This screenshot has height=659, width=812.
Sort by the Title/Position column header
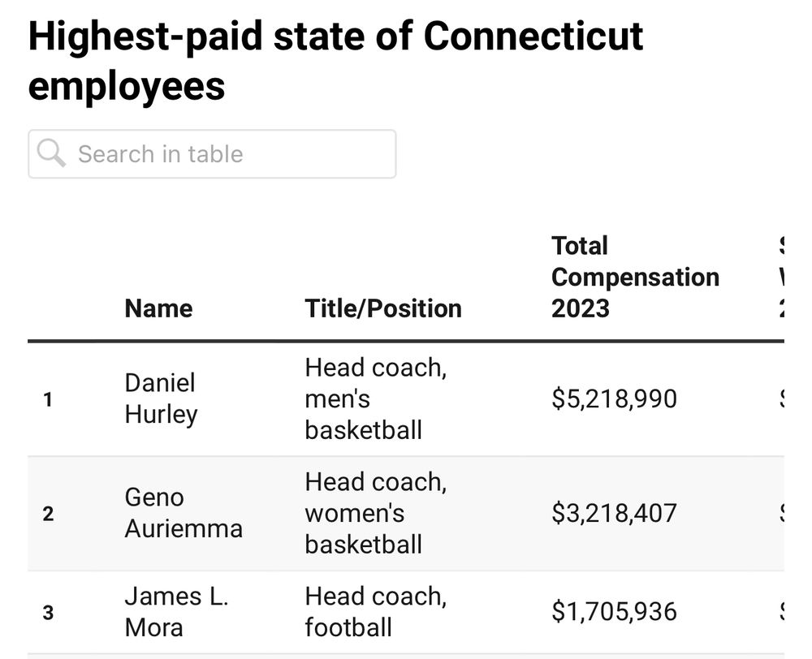click(x=382, y=308)
